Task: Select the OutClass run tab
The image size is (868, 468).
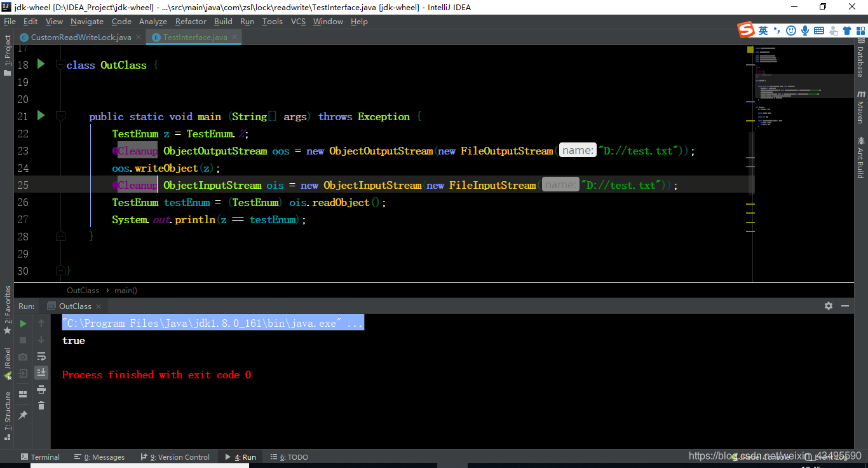Action: (75, 306)
